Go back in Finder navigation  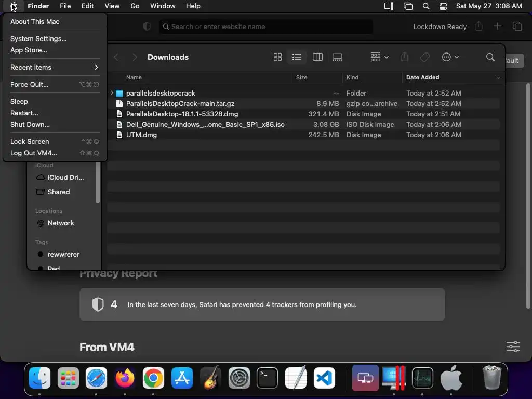[x=116, y=57]
